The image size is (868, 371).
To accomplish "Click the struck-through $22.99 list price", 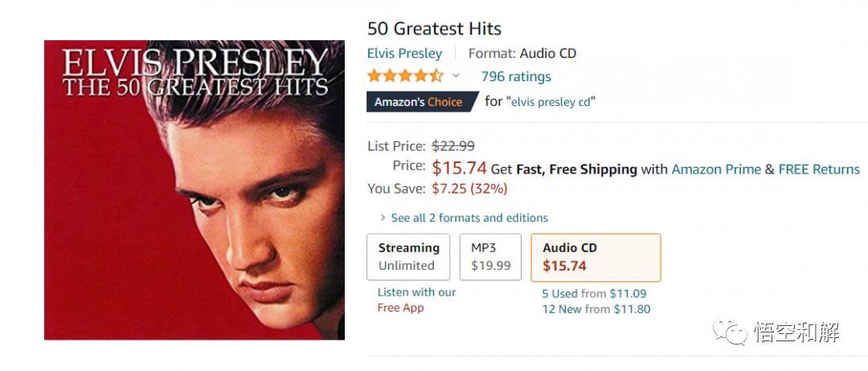I will (453, 146).
